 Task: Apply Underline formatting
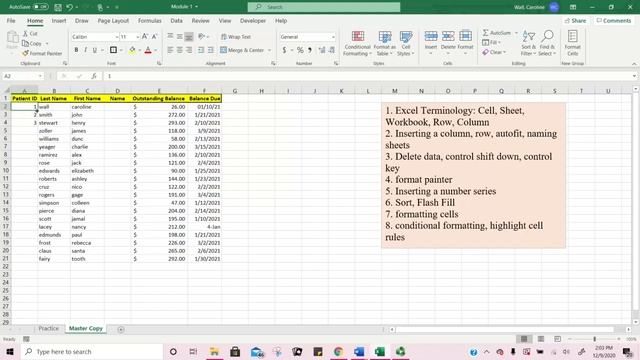[x=95, y=50]
